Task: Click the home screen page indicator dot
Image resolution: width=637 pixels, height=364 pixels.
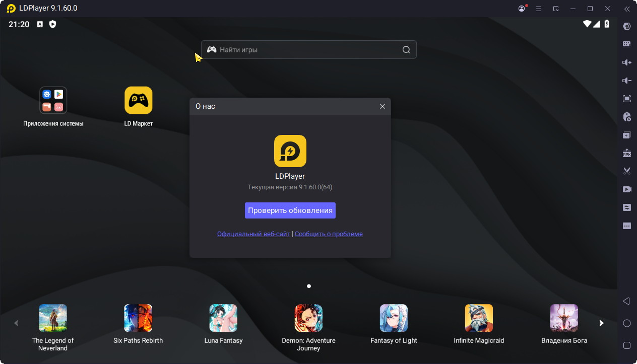Action: click(309, 286)
